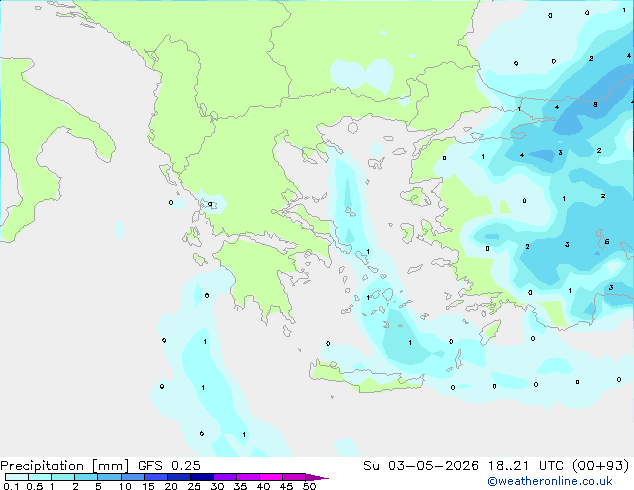634x490 pixels.
Task: Click the legend tick label "0.1"
Action: (11, 486)
